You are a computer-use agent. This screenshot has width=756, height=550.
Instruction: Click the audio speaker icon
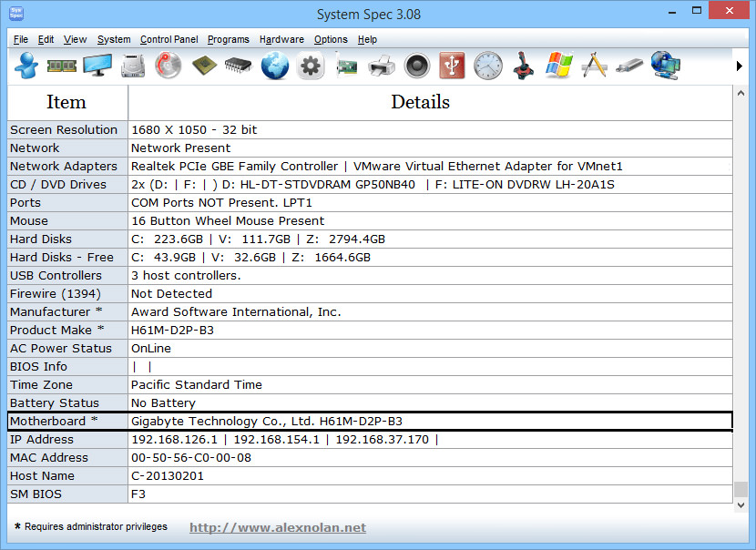click(417, 66)
